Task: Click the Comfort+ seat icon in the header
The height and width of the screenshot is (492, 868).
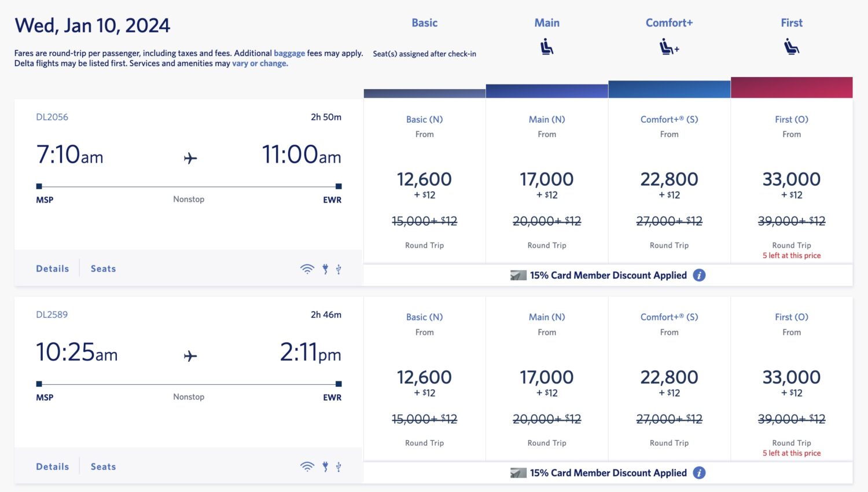Action: point(669,46)
